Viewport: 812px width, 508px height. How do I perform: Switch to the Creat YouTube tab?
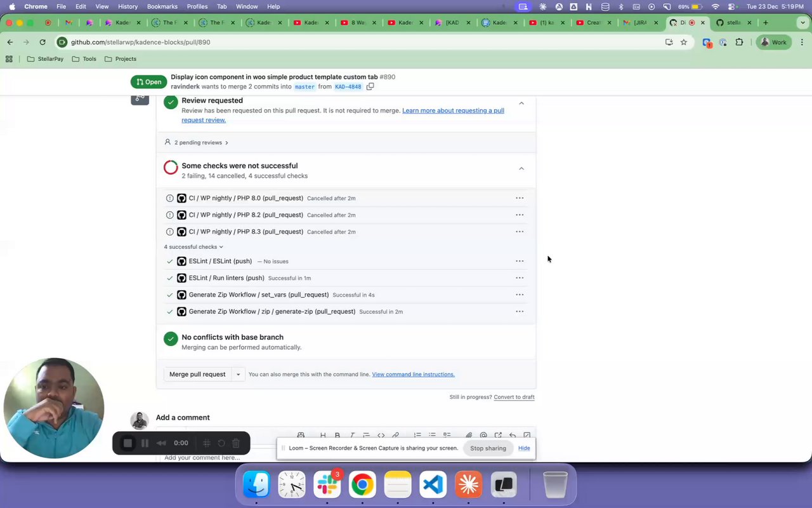[x=594, y=23]
